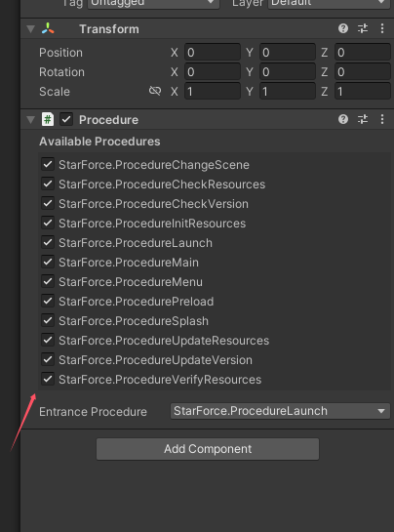Toggle Scale constrained proportions link icon

[x=155, y=91]
